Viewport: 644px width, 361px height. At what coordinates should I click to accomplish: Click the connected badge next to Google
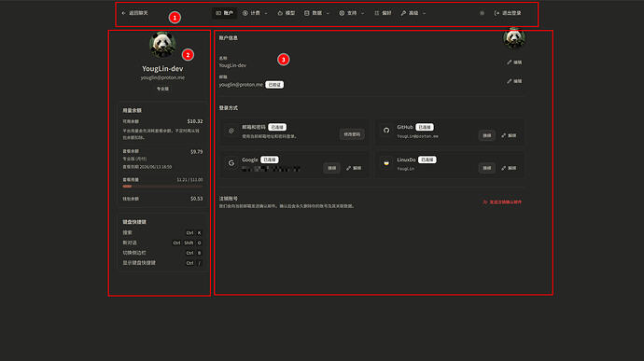(270, 160)
